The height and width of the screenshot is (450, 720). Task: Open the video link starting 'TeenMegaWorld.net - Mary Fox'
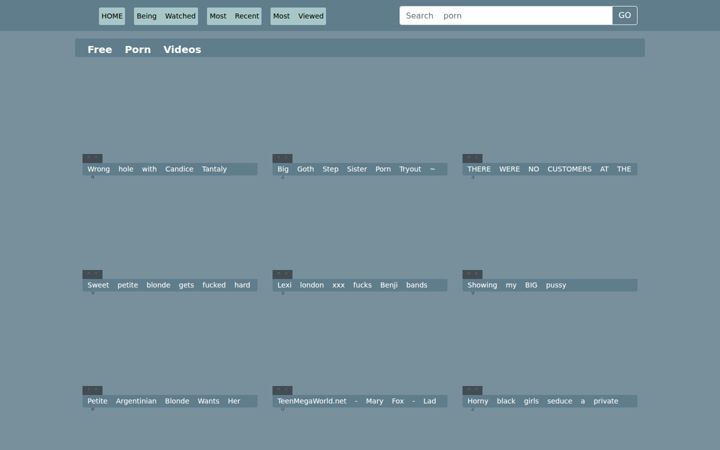[360, 401]
